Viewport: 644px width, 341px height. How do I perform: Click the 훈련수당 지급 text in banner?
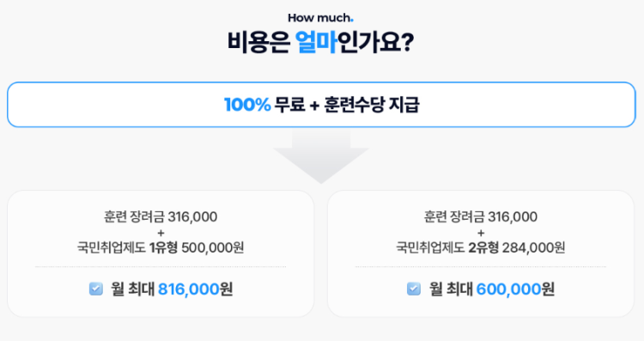click(x=372, y=105)
